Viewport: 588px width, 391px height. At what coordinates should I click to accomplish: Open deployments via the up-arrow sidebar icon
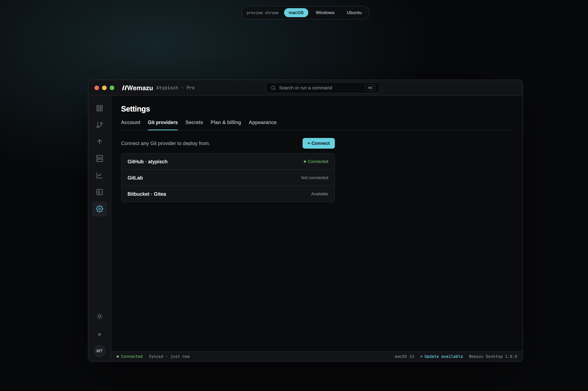pos(99,142)
